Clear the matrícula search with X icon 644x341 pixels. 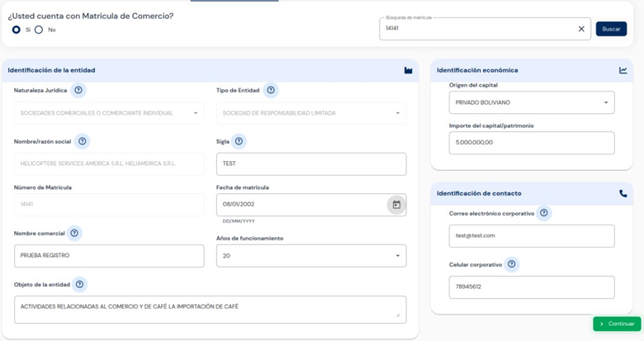click(581, 29)
